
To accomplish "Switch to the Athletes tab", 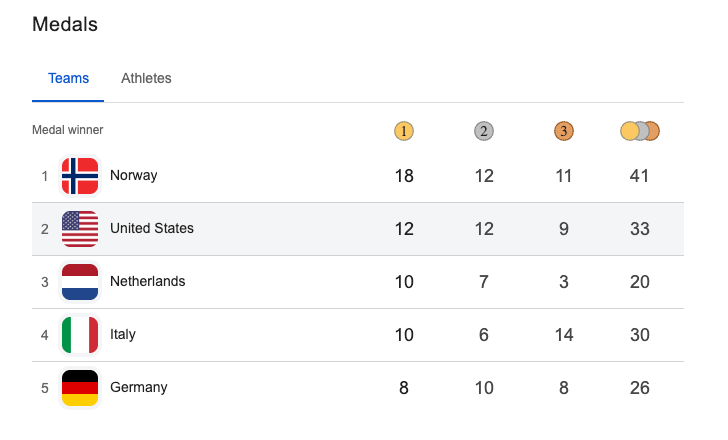I will click(146, 78).
